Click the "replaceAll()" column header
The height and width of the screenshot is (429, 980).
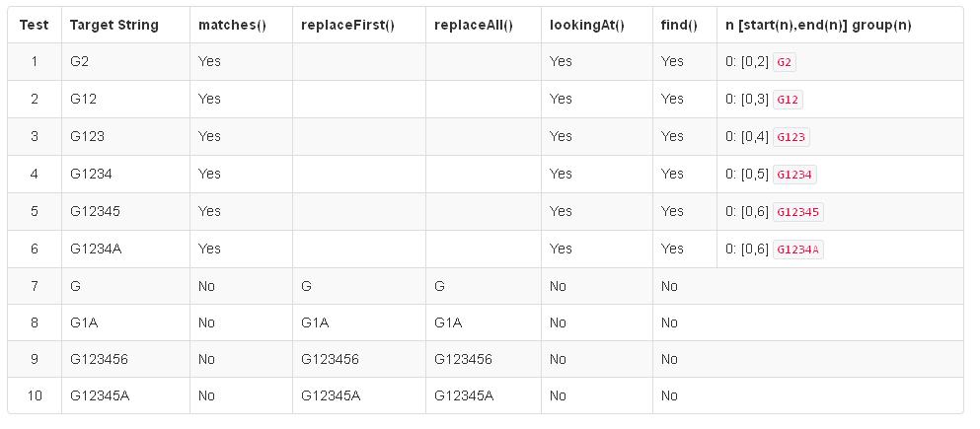[474, 25]
